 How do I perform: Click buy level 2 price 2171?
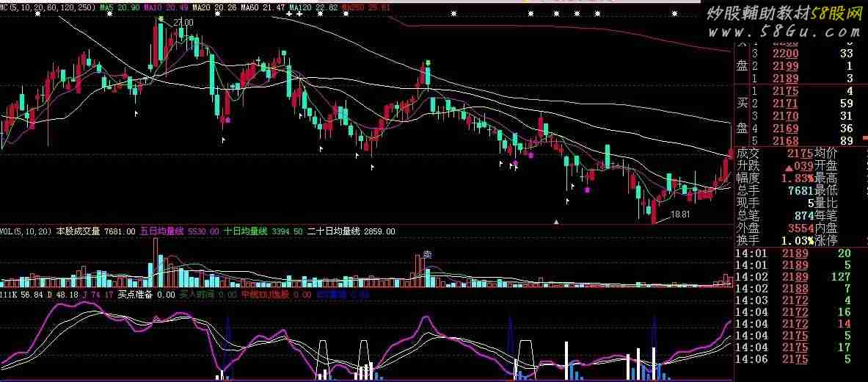coord(786,103)
